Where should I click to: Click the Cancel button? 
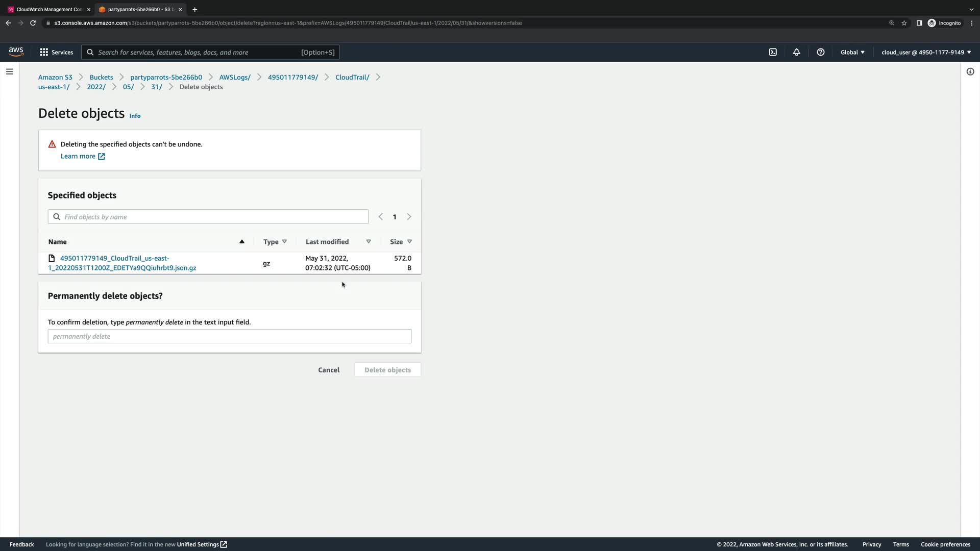(x=328, y=370)
